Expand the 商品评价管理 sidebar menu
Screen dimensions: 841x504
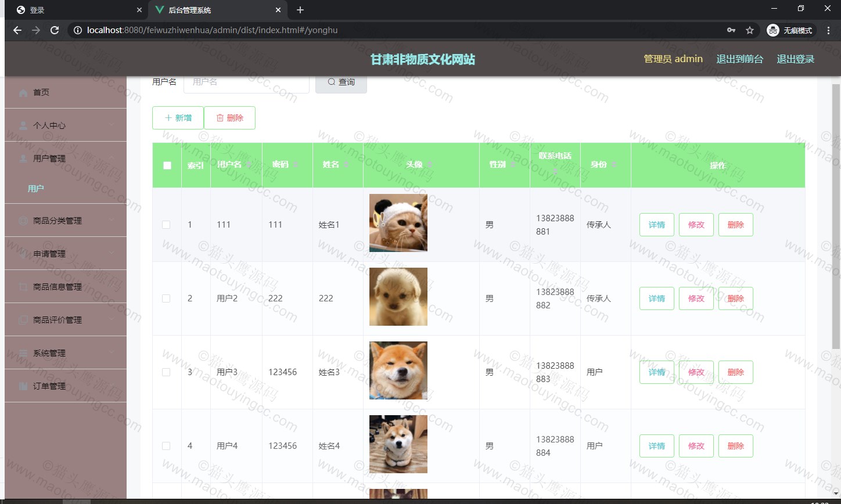point(66,320)
